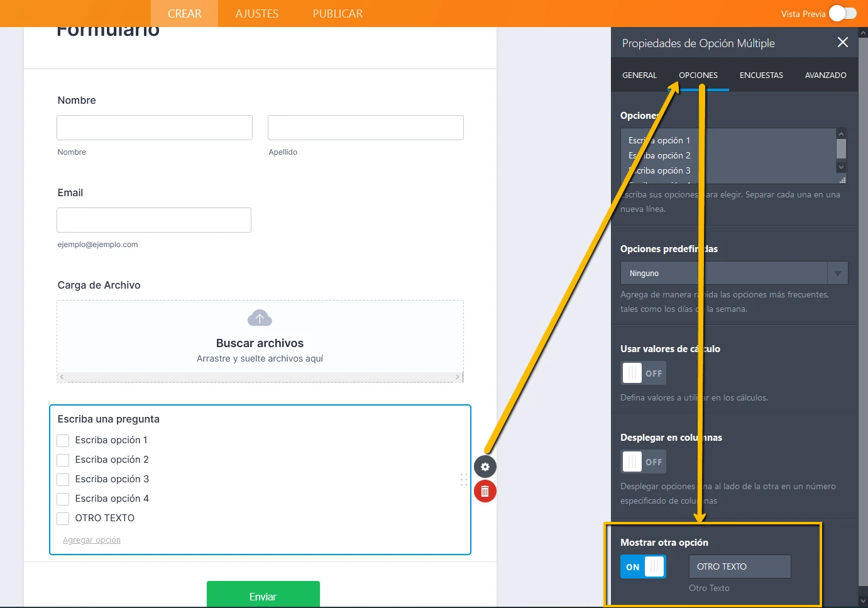Click the options list scroll-down arrow

tap(841, 167)
